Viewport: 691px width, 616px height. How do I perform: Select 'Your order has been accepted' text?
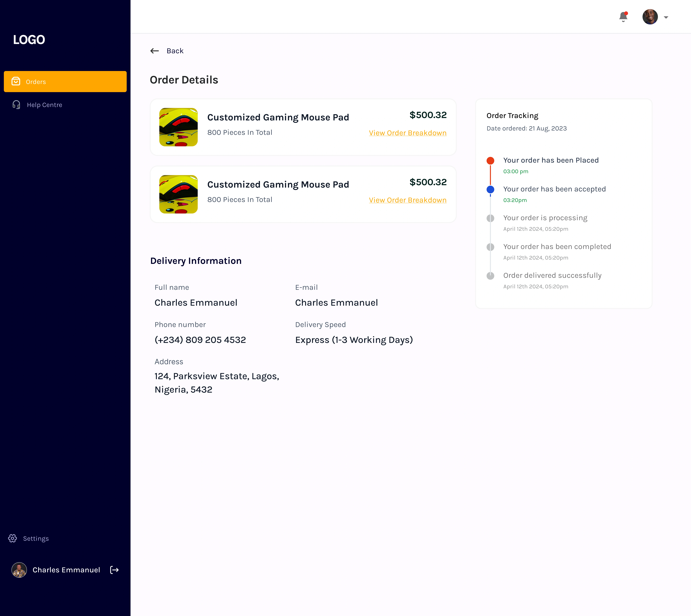[x=555, y=189]
